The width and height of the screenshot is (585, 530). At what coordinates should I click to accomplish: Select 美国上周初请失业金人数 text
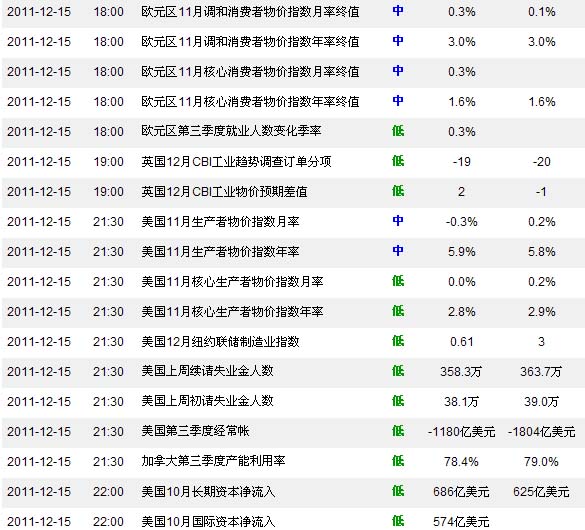(207, 401)
